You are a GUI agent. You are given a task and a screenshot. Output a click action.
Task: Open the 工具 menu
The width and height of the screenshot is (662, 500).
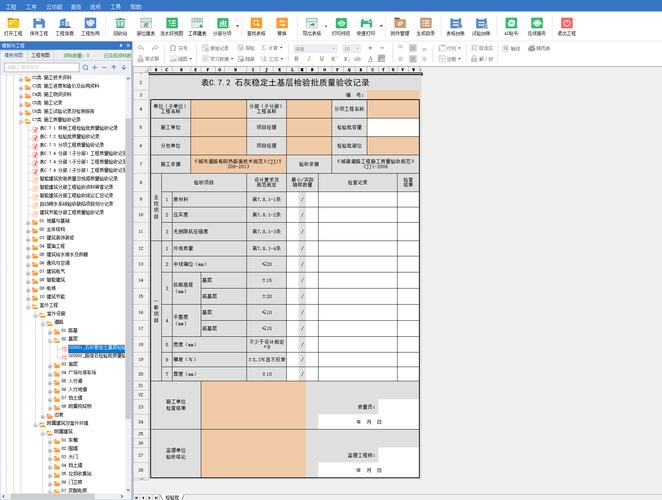[116, 6]
